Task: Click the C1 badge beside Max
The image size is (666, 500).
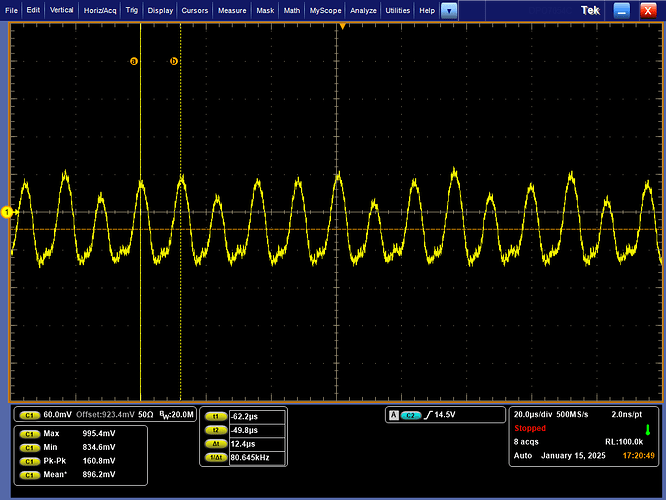Action: (x=30, y=434)
